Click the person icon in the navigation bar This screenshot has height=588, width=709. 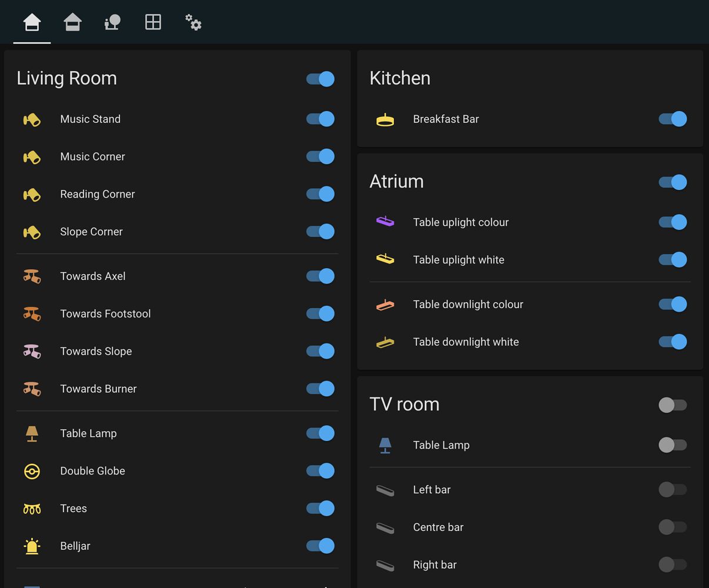(x=112, y=22)
